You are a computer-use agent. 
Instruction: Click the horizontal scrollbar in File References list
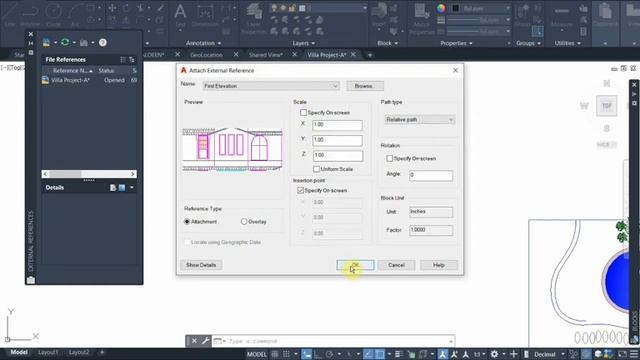[x=89, y=174]
